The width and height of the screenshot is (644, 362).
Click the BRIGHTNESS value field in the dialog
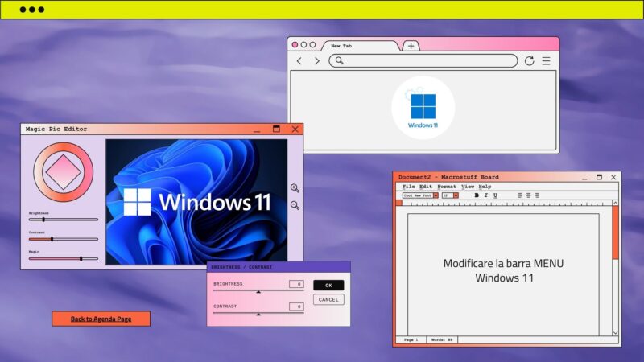tap(296, 284)
